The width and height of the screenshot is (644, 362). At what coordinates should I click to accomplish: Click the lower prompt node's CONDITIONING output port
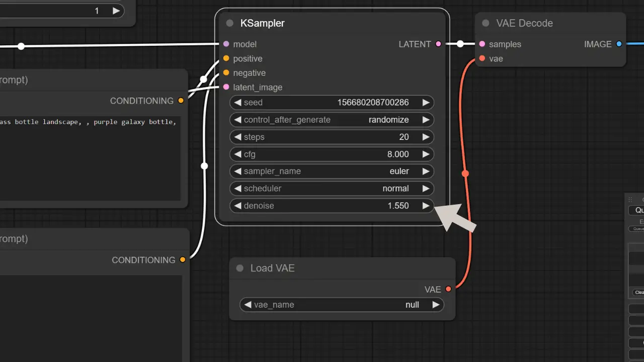click(x=183, y=260)
